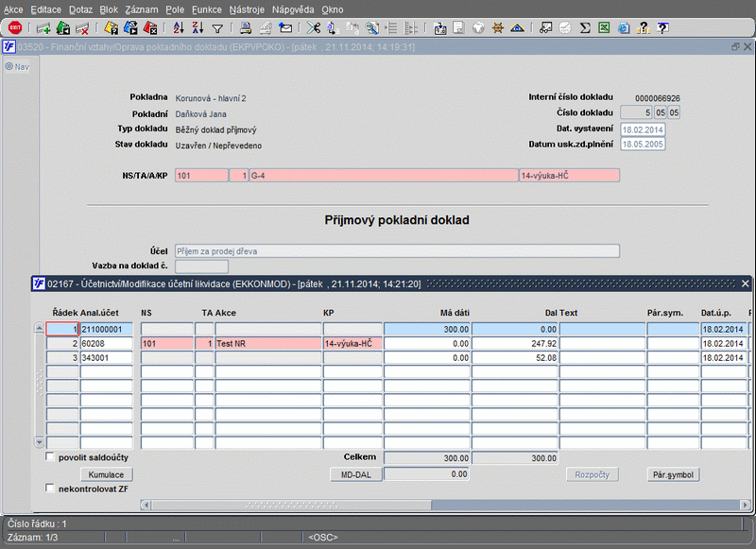Click the G-4 field in NS/TA/A/KP row
Viewport: 756px width, 549px height.
click(x=384, y=176)
